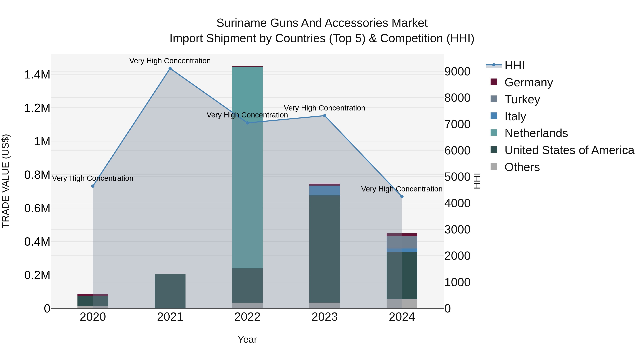Viewport: 644px width, 362px height.
Task: Click the chart subtitle Import Shipment by Countries
Action: (x=322, y=38)
